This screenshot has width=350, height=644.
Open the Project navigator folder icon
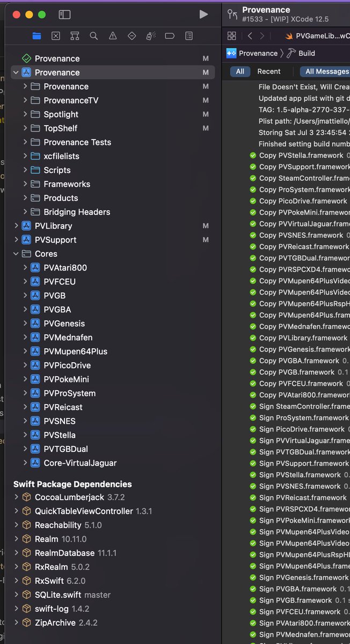[37, 36]
